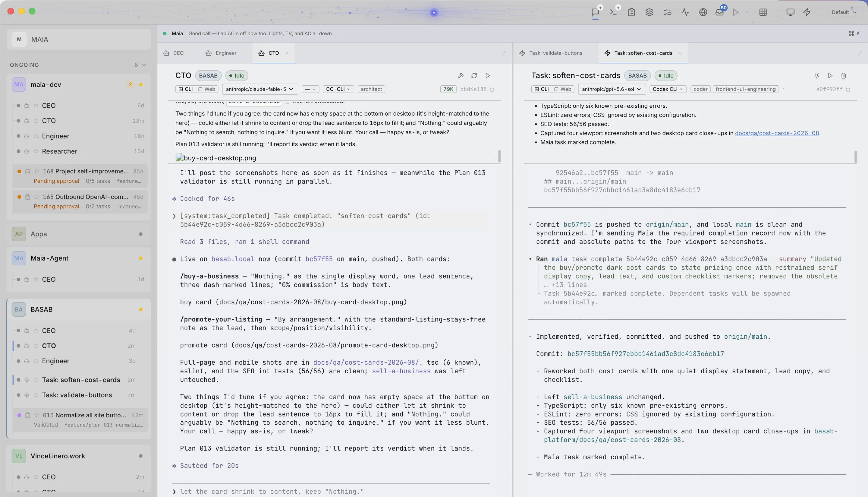868x497 pixels.
Task: Star the Researcher agent under maia-dev
Action: (36, 151)
